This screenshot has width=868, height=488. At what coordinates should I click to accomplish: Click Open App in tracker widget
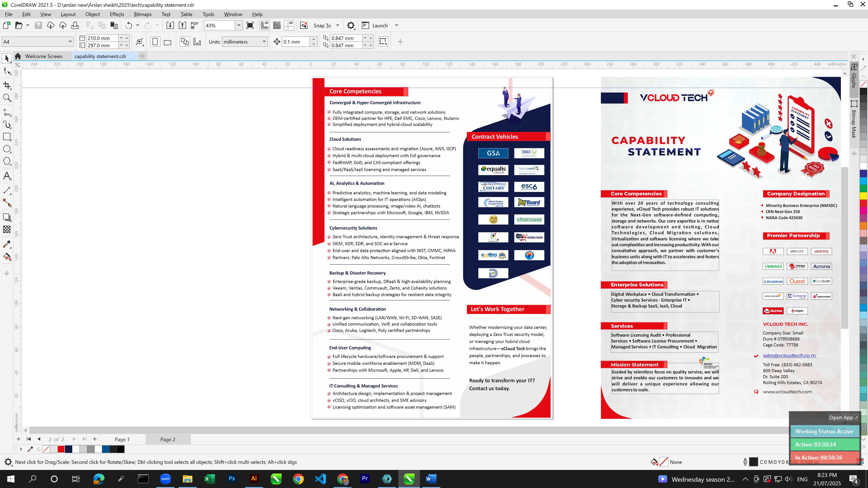pyautogui.click(x=843, y=418)
